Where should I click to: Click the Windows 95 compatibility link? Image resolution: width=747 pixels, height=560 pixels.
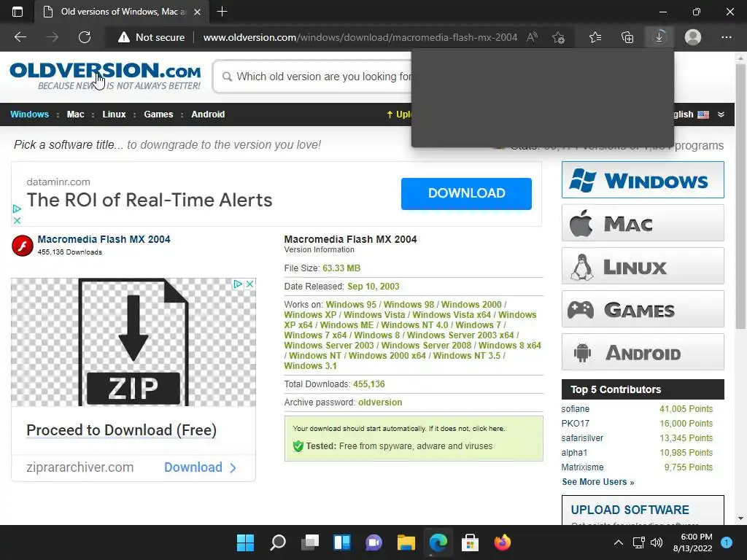351,304
